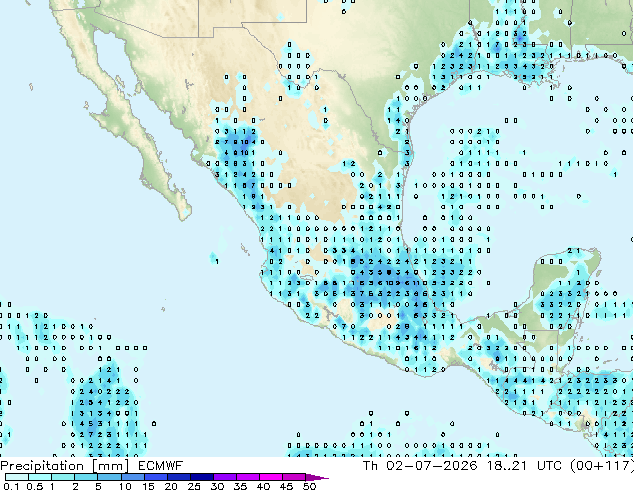The width and height of the screenshot is (634, 490).
Task: Click the over-50 mm legend arrow tip
Action: click(x=317, y=477)
